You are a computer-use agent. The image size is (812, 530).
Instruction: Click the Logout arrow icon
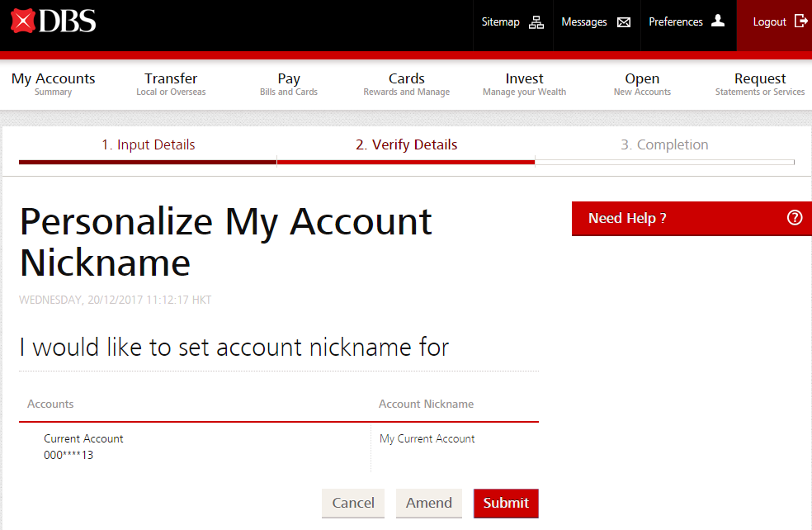coord(800,21)
